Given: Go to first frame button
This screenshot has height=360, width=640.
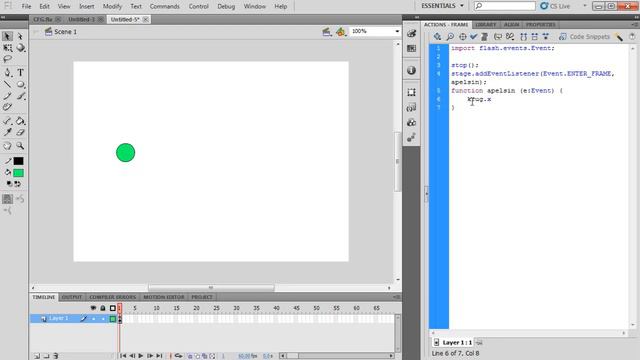Looking at the screenshot, I should (123, 356).
